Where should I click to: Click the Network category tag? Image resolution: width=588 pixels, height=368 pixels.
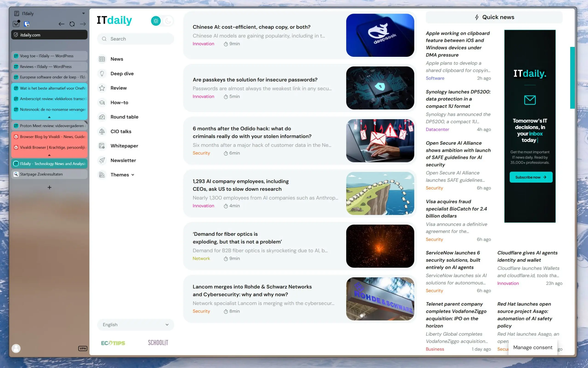point(201,259)
